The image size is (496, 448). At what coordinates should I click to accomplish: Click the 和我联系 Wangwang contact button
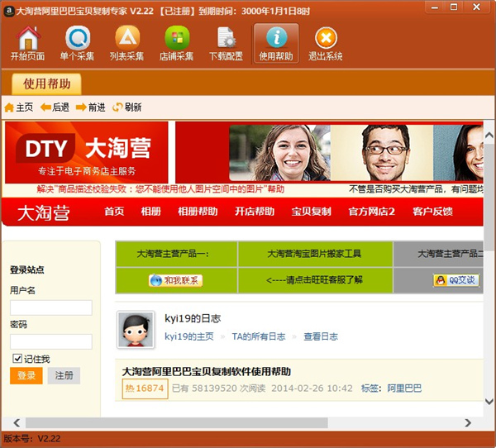(x=176, y=280)
